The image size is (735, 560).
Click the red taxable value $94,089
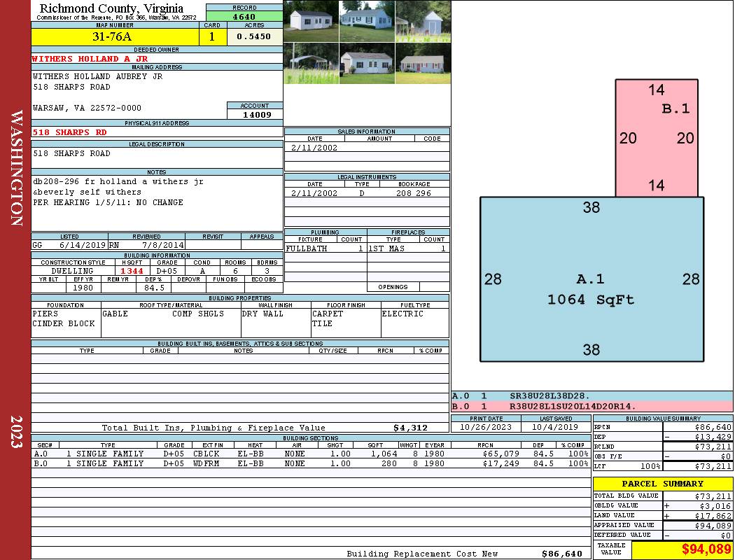[x=706, y=549]
